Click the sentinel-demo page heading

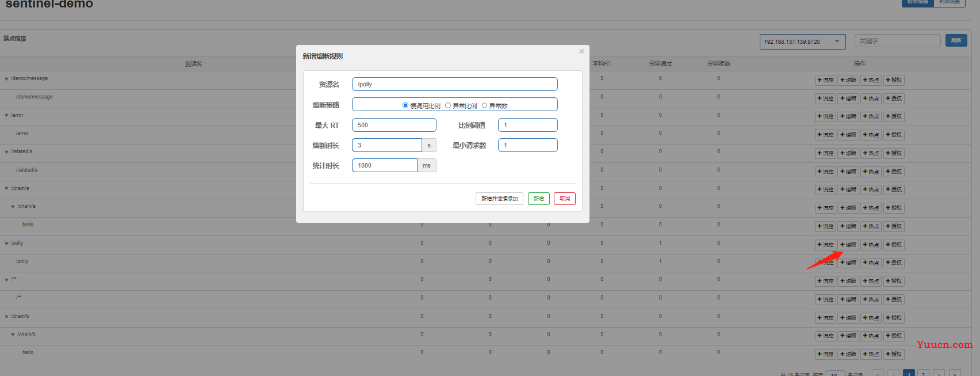[49, 4]
